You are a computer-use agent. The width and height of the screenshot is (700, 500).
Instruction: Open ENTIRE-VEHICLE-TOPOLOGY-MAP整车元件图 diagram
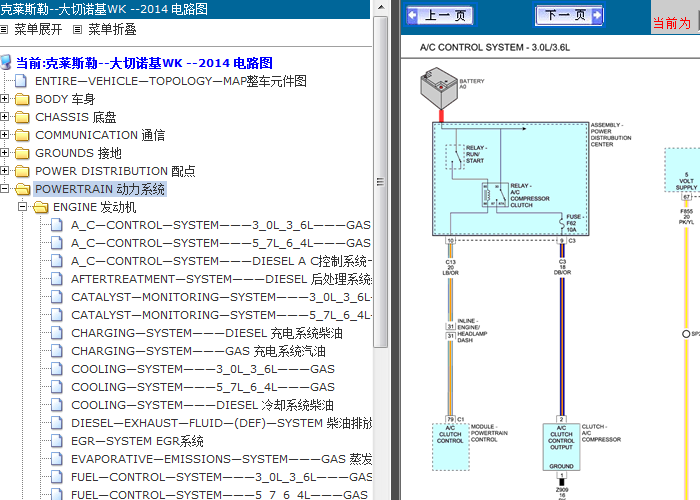point(171,81)
